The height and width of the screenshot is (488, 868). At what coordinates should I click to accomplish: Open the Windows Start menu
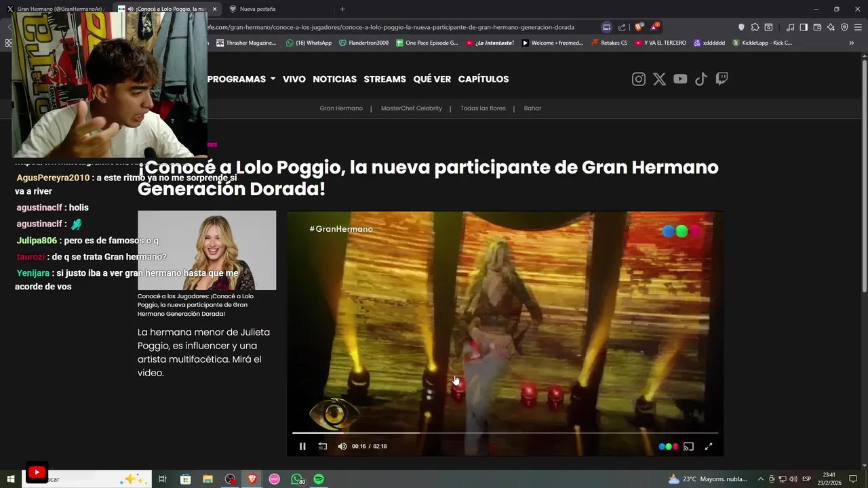click(10, 479)
